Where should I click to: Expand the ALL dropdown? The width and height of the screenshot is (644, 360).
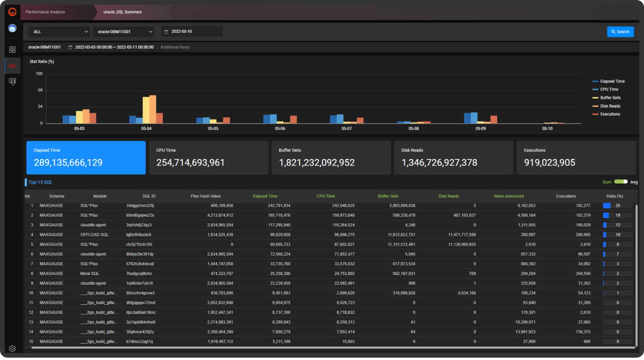tap(59, 32)
